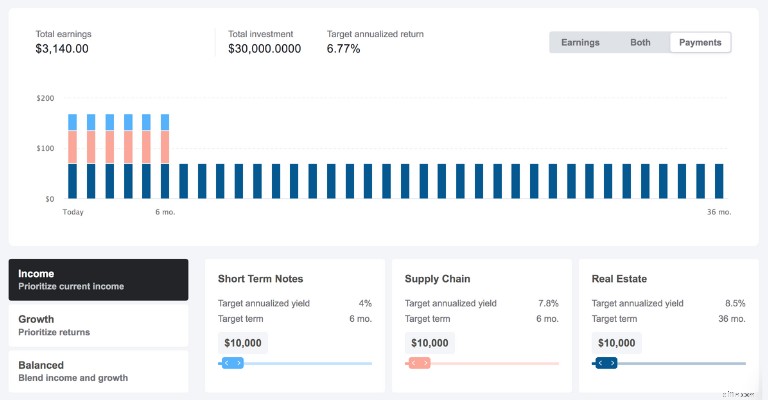Choose the Growth strategy option
The width and height of the screenshot is (768, 400).
coord(98,325)
